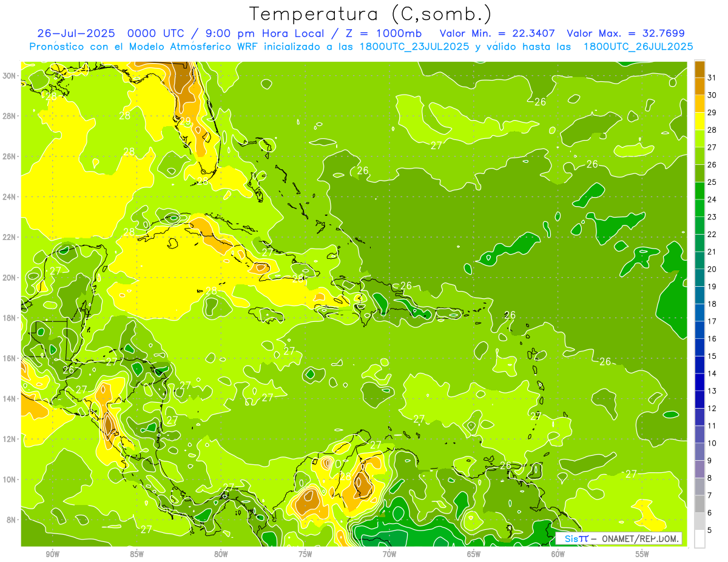Screen dimensions: 728x562
Task: Click the 90W longitude axis label
Action: pos(53,554)
